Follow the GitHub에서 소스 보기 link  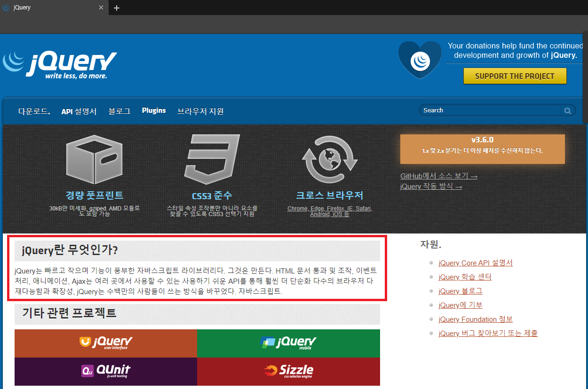(438, 175)
